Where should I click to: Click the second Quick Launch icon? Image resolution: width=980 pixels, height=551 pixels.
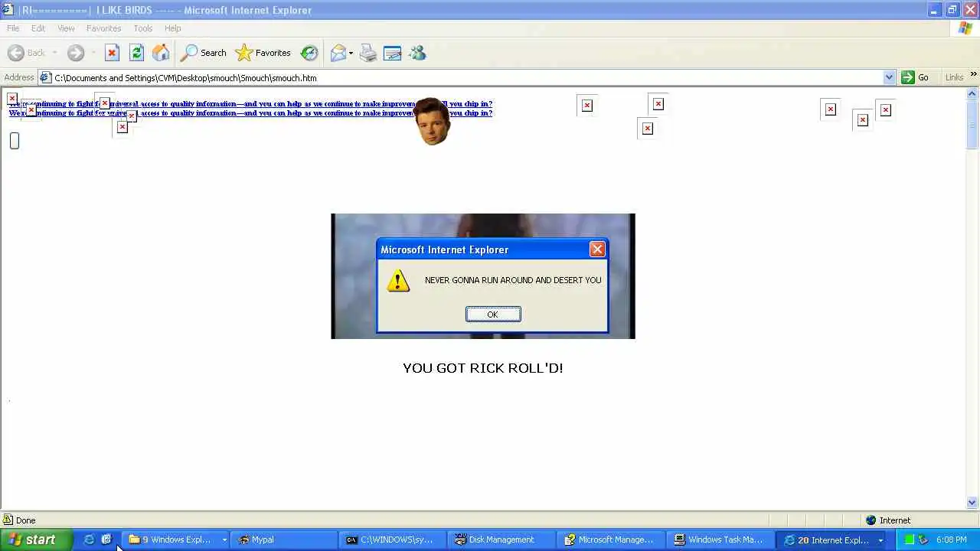pos(106,540)
